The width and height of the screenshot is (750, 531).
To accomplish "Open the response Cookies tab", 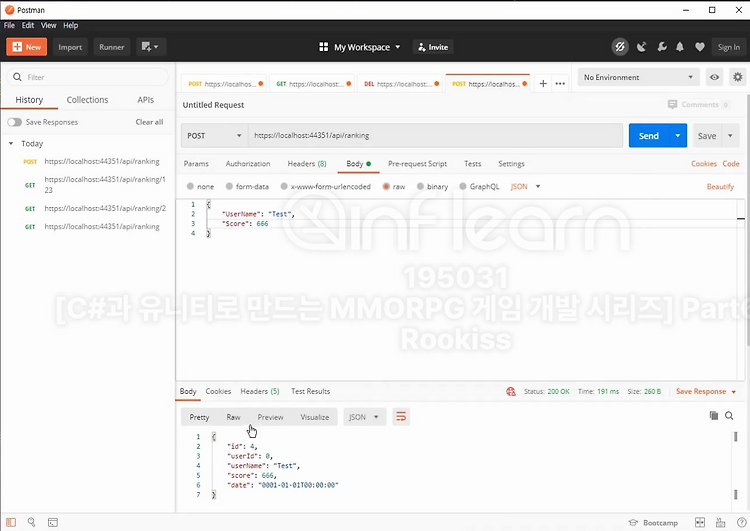I will 218,391.
